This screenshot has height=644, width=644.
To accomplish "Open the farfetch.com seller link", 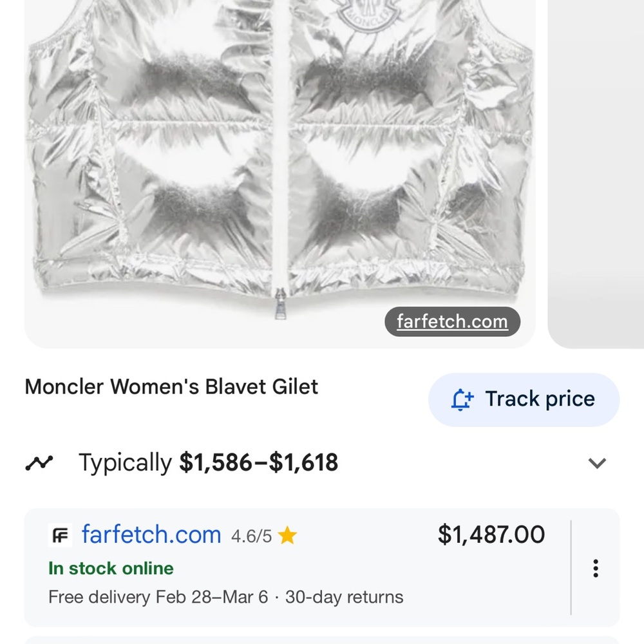I will (151, 535).
